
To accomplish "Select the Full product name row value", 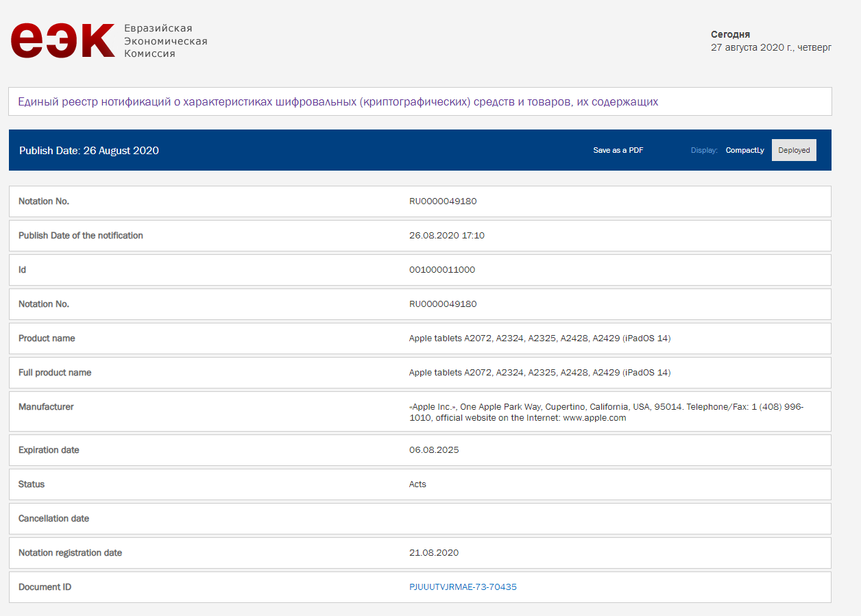I will point(539,373).
